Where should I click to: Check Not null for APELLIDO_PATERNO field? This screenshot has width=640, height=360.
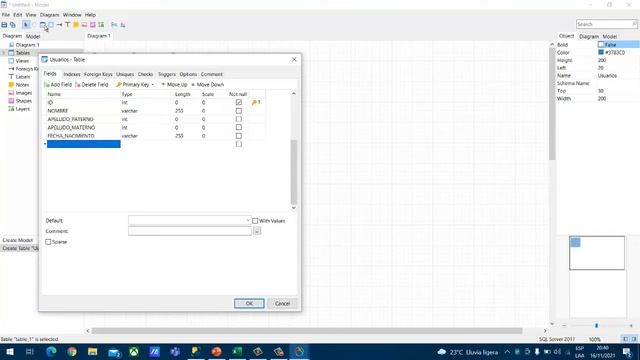pos(239,119)
